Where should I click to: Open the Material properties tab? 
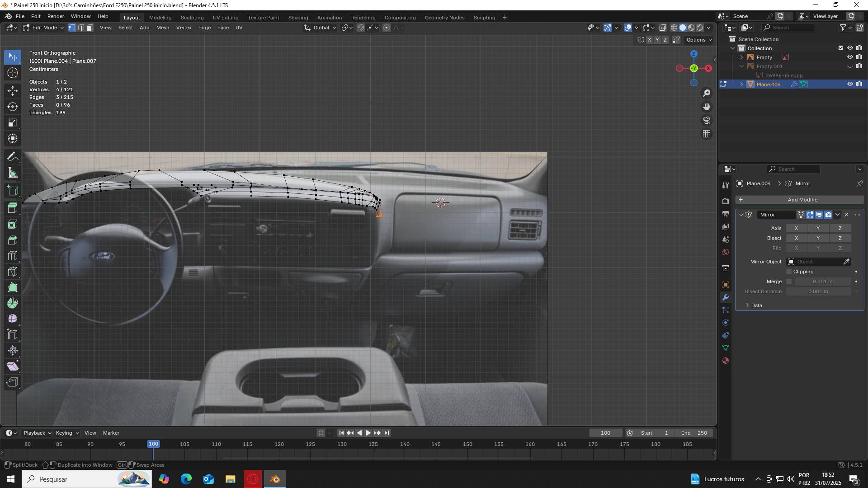pyautogui.click(x=726, y=361)
